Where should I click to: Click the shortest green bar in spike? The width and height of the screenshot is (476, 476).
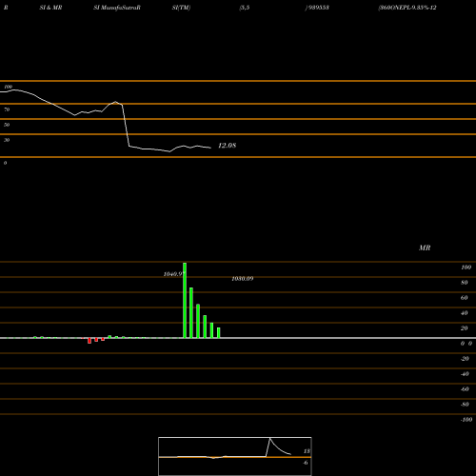tap(219, 333)
